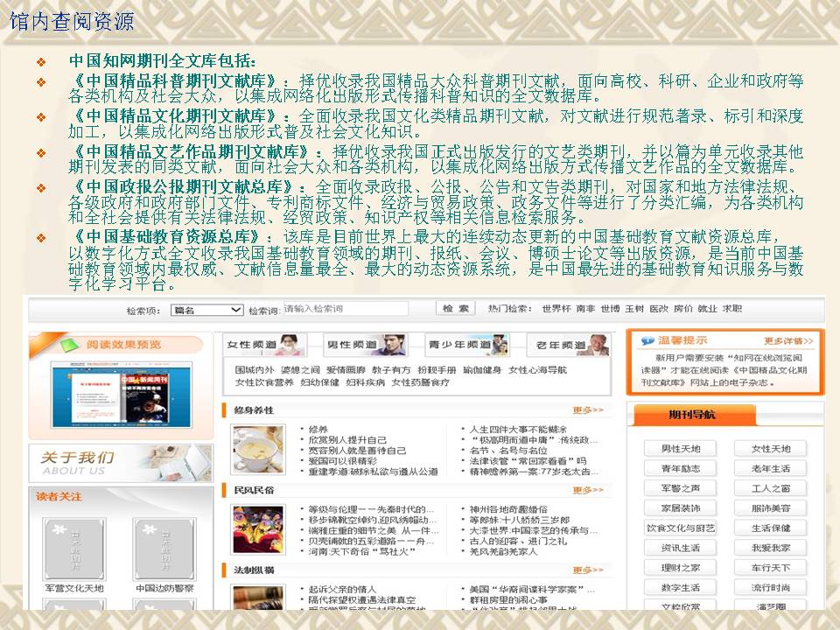Click the 请输入检索词 search input box
840x630 pixels.
(x=355, y=310)
